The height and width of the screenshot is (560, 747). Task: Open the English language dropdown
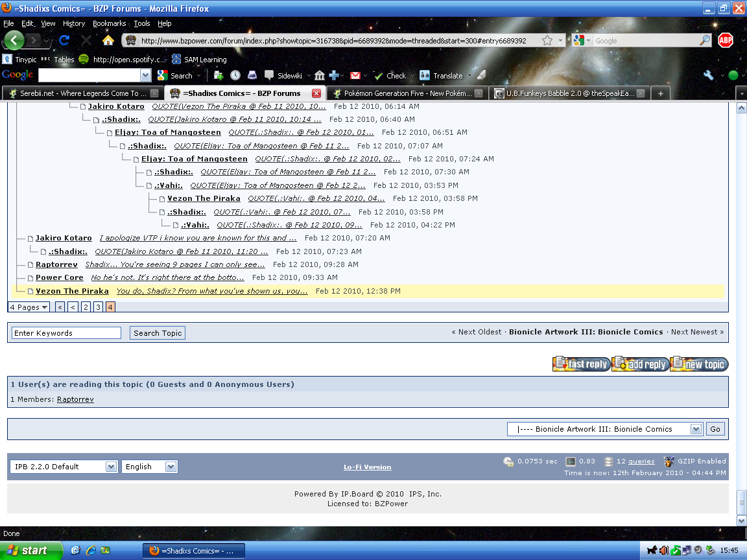tap(149, 466)
